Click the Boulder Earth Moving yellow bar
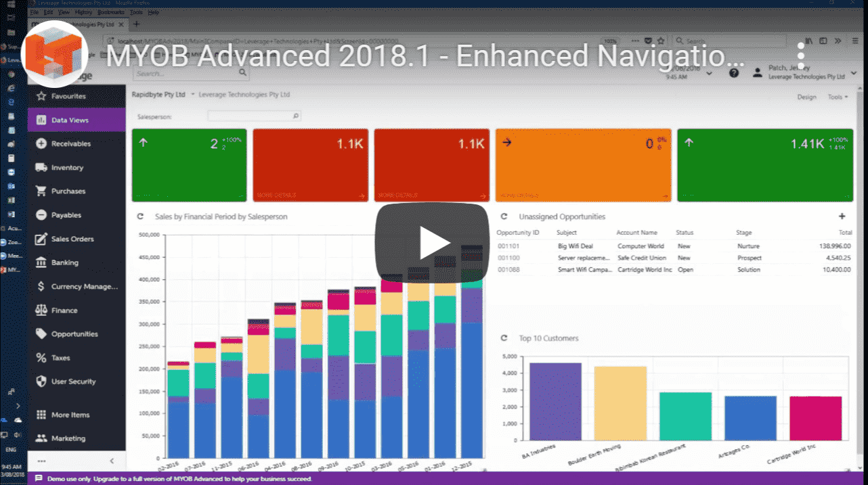 pyautogui.click(x=620, y=403)
